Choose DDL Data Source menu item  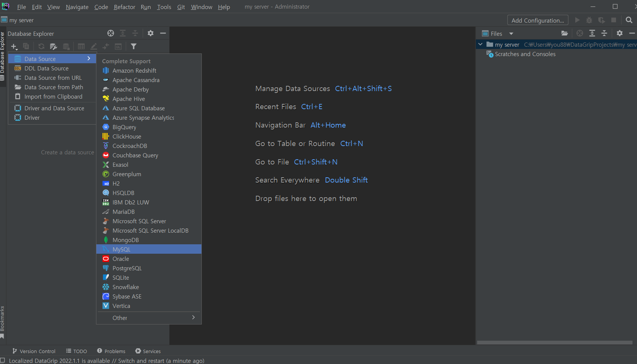[x=53, y=68]
